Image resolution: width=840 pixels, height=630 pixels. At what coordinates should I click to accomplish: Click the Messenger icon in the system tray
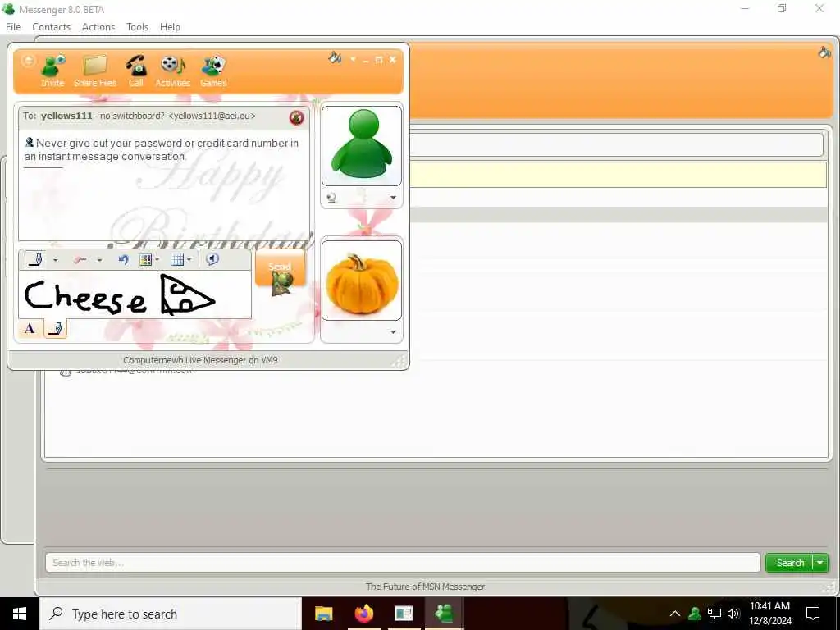coord(695,614)
